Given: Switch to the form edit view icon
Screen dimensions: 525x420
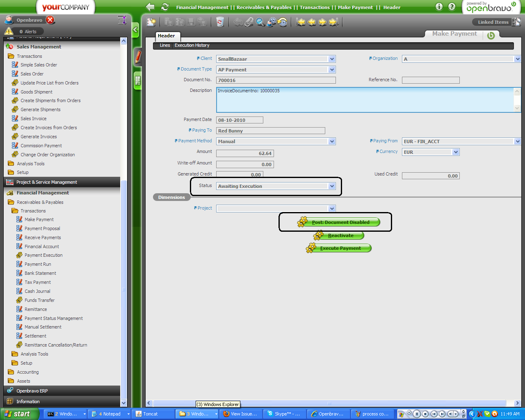Looking at the screenshot, I should pyautogui.click(x=138, y=57).
